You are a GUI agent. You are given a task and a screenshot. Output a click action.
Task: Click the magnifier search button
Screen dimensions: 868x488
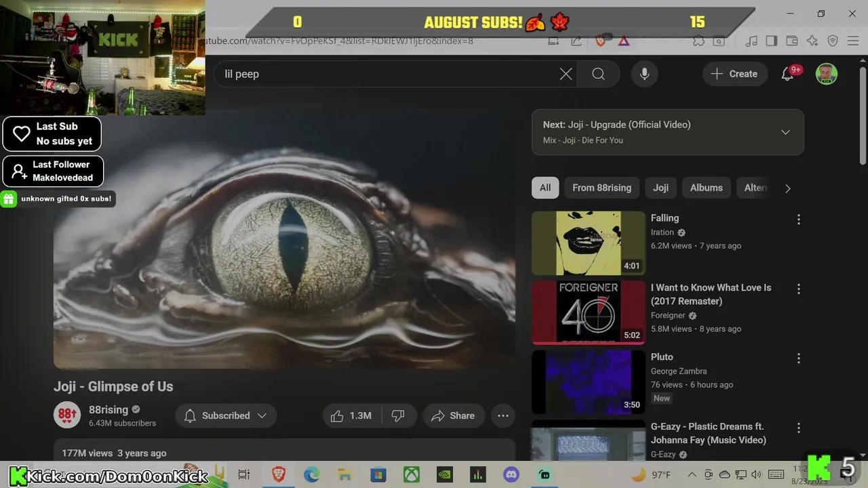coord(598,74)
